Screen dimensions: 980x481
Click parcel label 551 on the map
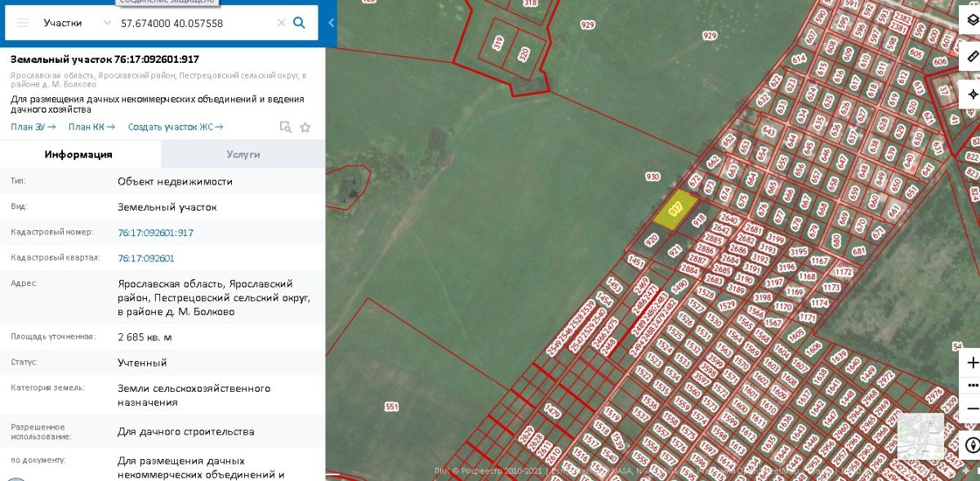tap(392, 406)
